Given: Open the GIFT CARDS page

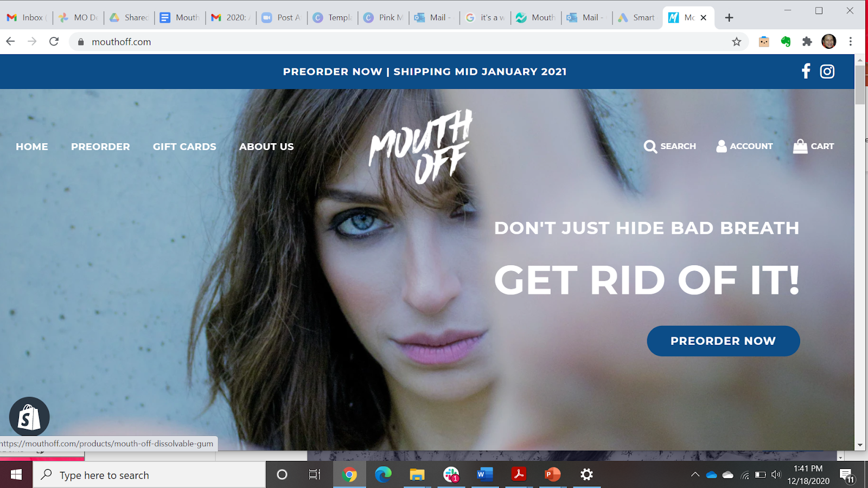Looking at the screenshot, I should click(184, 146).
